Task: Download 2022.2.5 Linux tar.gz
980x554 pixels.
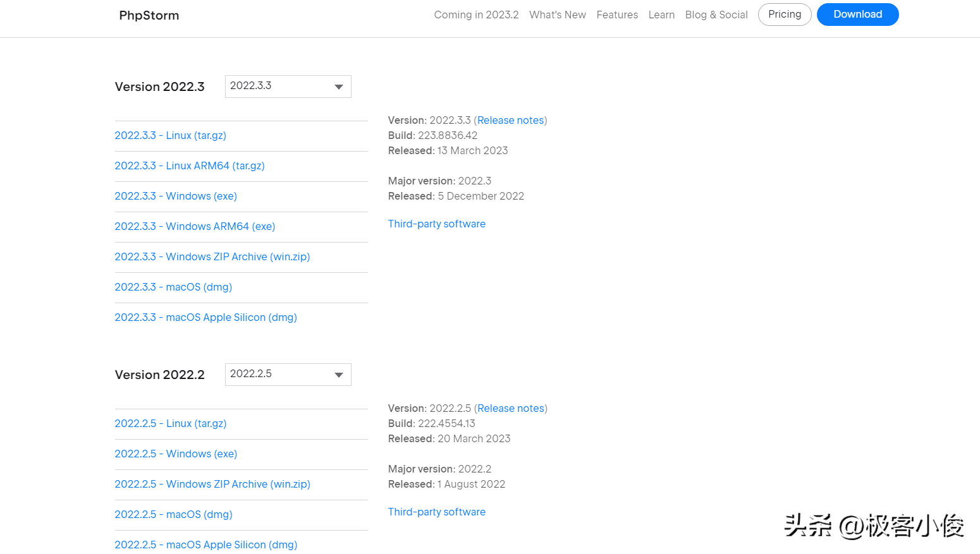Action: [171, 423]
